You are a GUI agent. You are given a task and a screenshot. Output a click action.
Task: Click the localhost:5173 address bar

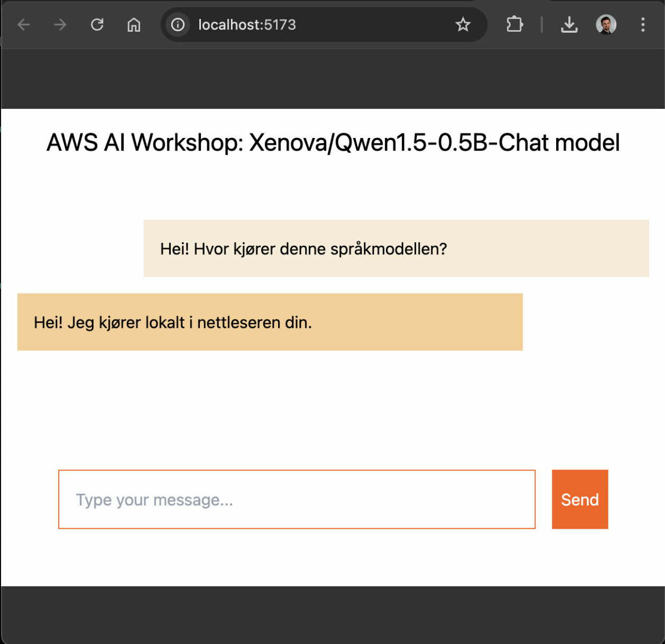click(324, 24)
